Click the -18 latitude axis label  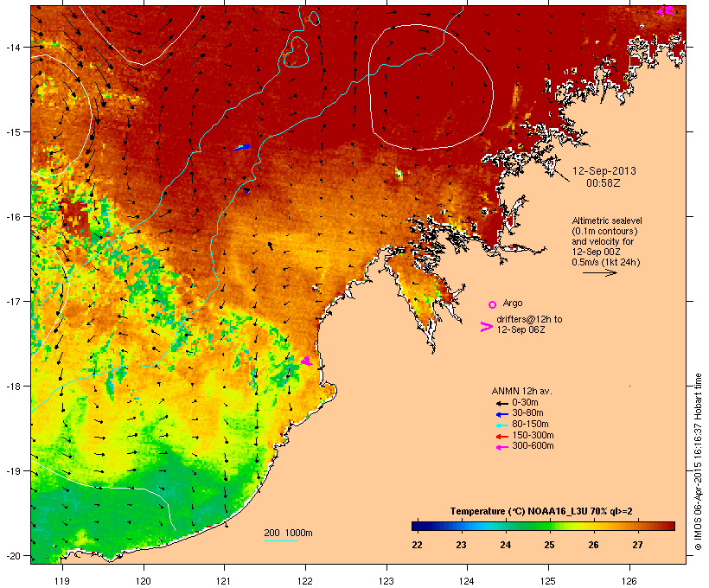(12, 387)
